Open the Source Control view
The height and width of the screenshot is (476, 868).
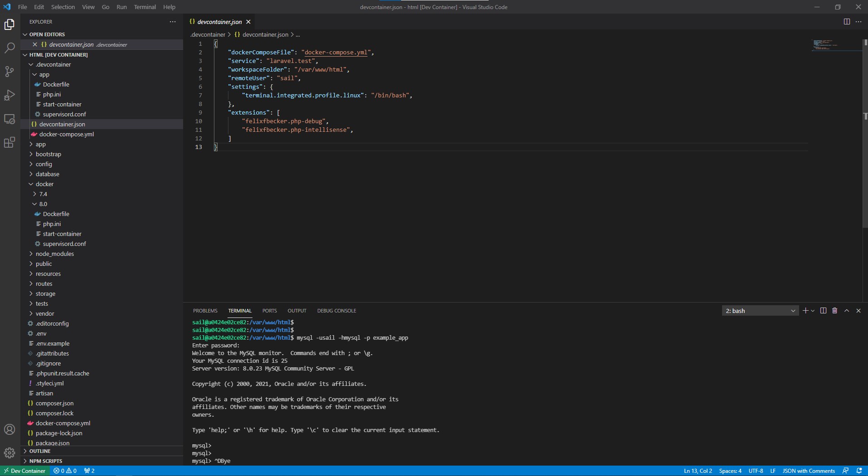point(9,72)
